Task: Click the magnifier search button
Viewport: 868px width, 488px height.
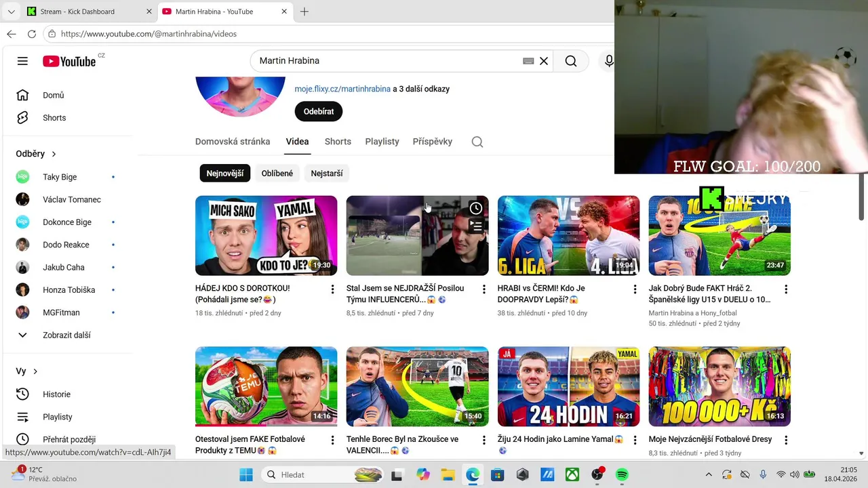Action: click(x=571, y=61)
